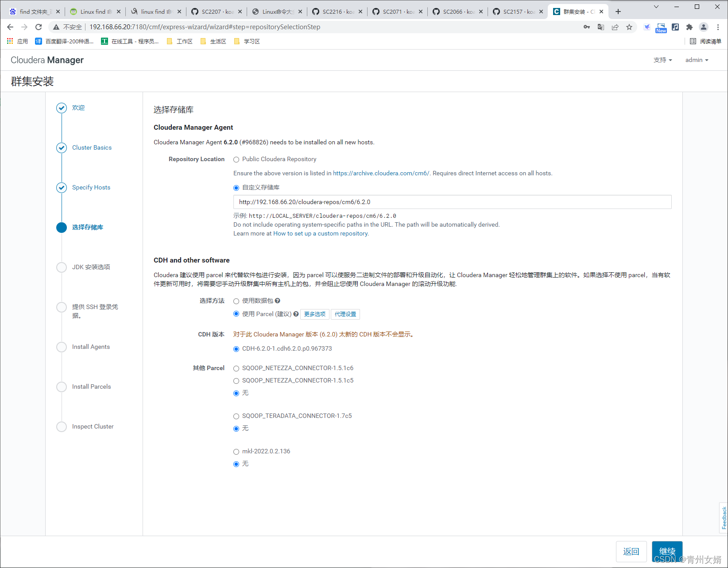728x568 pixels.
Task: Close the SC2207 tab
Action: pos(240,12)
